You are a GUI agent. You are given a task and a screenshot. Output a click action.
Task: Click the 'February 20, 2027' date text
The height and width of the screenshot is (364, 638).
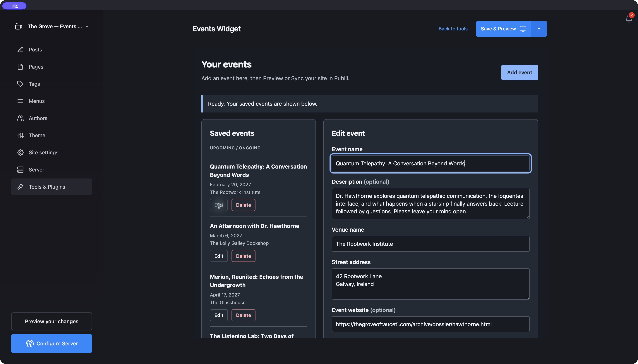[x=230, y=185]
